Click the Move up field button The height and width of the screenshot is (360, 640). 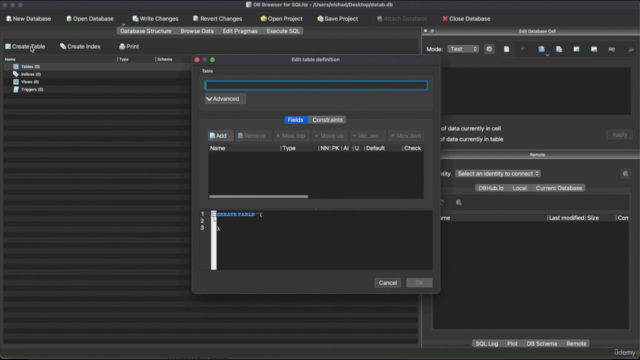tap(329, 136)
